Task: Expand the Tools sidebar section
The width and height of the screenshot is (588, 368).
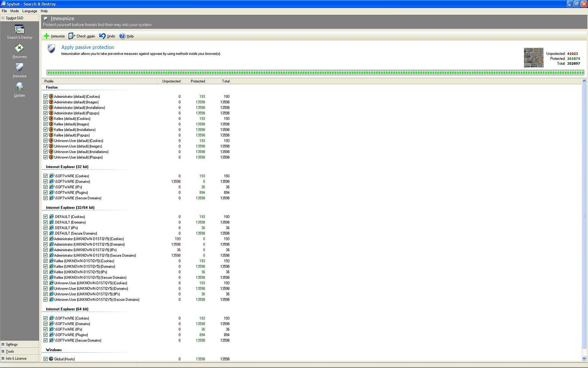Action: click(x=3, y=351)
